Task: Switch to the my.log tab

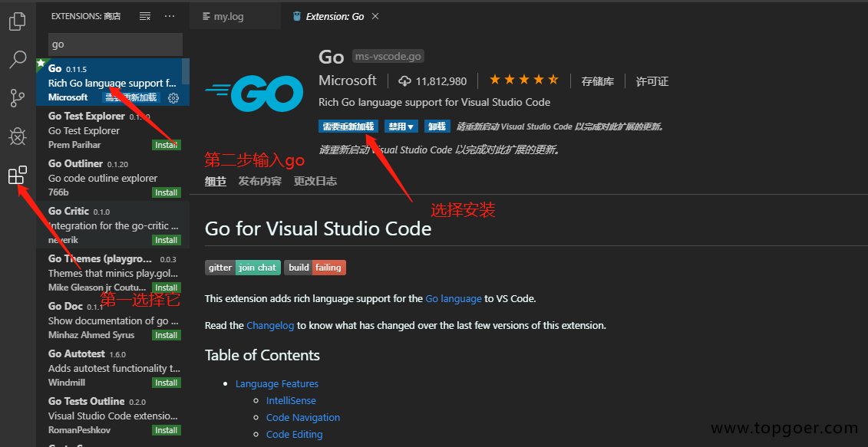Action: [230, 15]
